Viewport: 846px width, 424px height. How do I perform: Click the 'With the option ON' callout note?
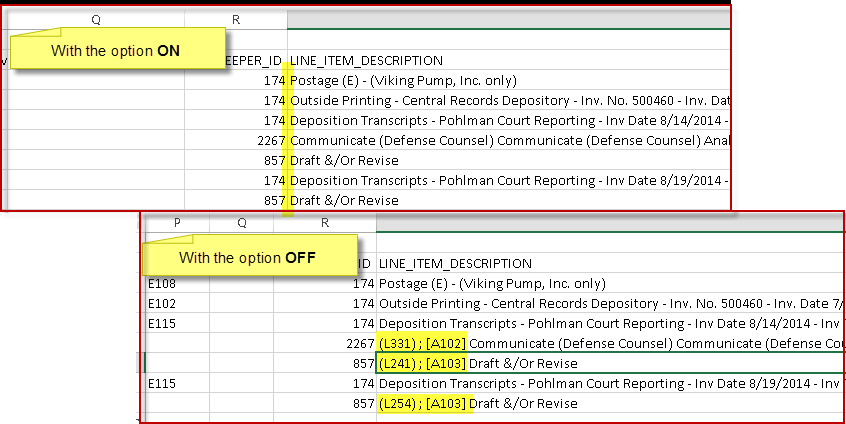click(x=118, y=50)
